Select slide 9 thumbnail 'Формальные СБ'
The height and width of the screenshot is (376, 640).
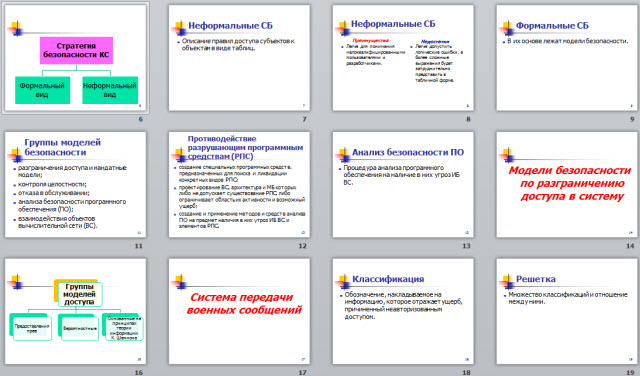pos(567,58)
